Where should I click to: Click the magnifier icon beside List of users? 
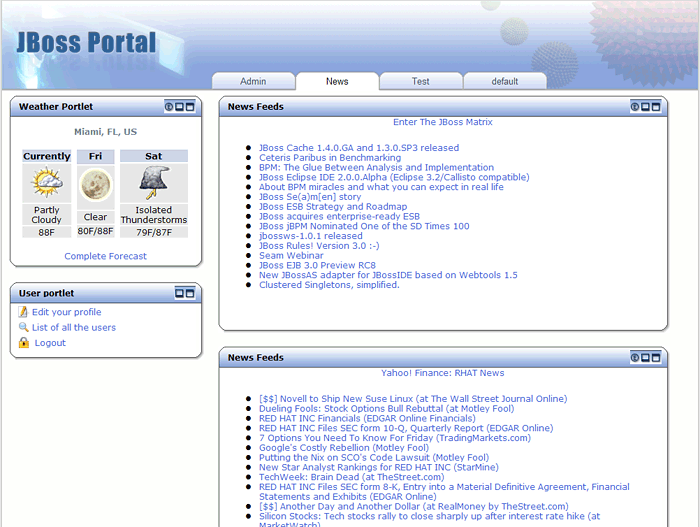[x=23, y=327]
